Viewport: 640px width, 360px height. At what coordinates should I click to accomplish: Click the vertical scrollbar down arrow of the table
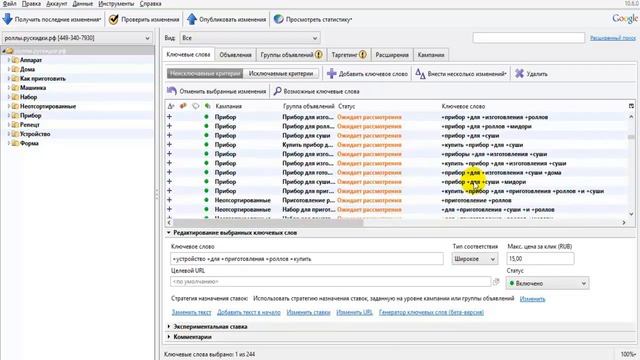631,214
